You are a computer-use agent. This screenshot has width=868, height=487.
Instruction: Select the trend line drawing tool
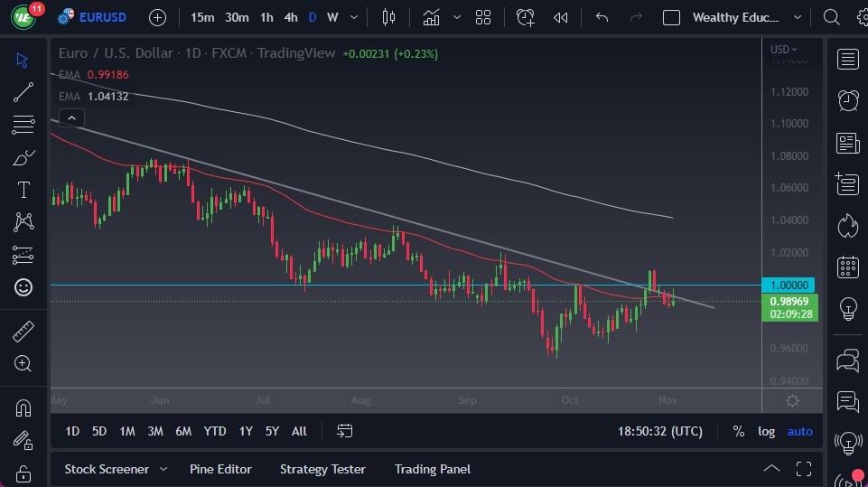click(23, 92)
